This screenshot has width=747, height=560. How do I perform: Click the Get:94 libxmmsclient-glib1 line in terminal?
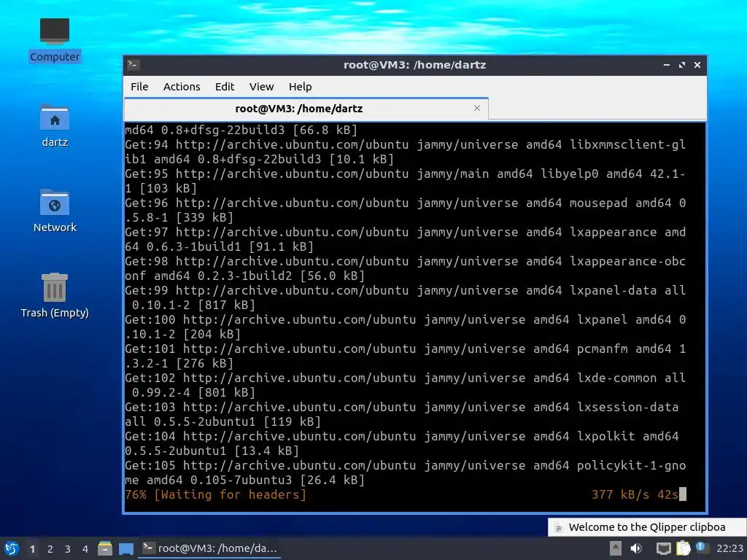[x=406, y=152]
